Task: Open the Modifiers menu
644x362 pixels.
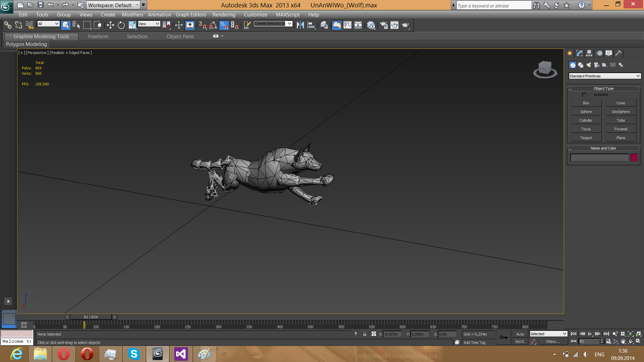Action: click(132, 15)
